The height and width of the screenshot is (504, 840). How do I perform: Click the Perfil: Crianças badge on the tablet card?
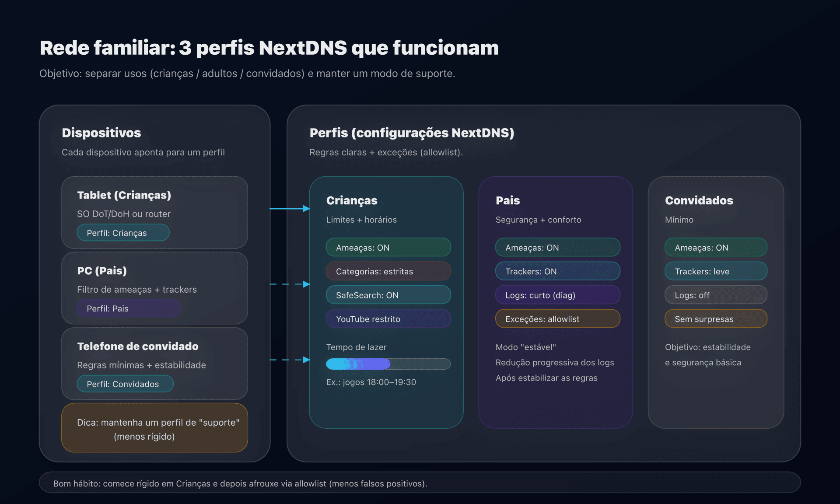coord(123,232)
